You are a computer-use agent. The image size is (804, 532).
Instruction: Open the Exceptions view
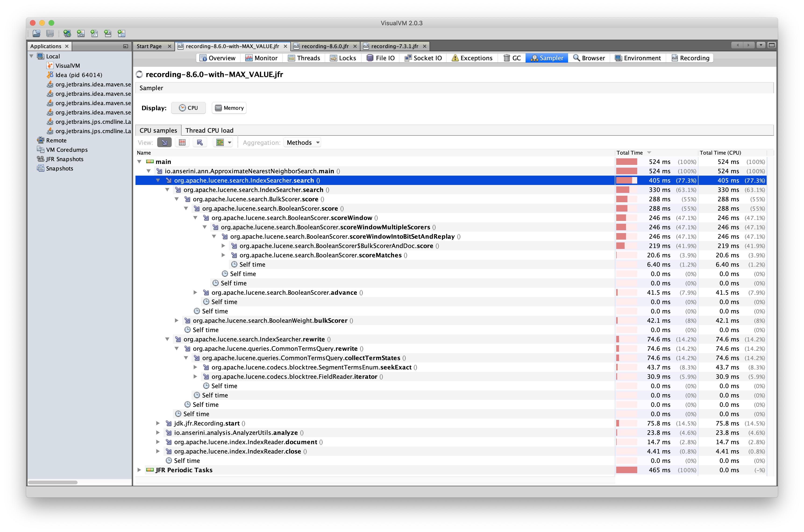(x=472, y=58)
